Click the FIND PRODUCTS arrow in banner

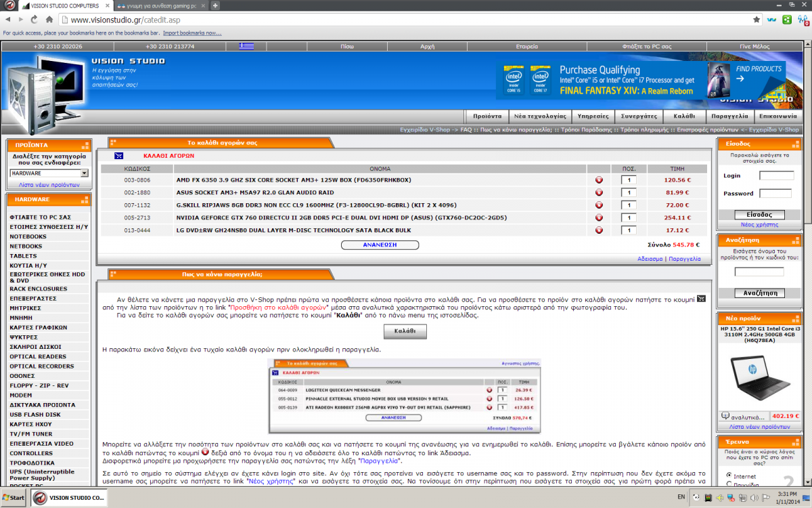pyautogui.click(x=740, y=79)
